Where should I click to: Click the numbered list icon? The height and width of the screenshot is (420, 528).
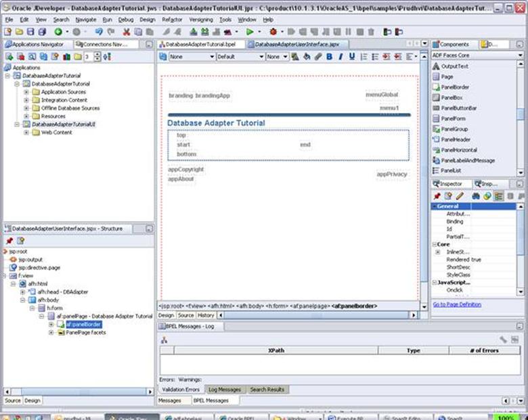(364, 57)
